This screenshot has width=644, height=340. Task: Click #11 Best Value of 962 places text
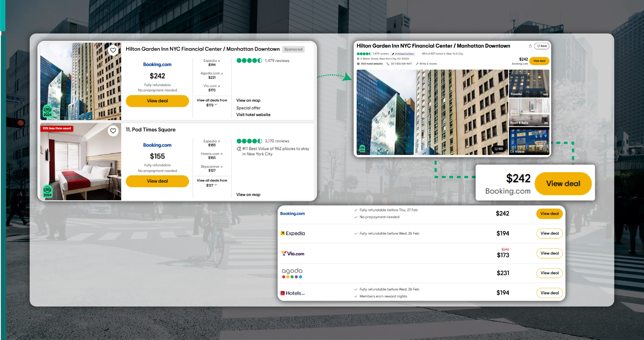(276, 151)
